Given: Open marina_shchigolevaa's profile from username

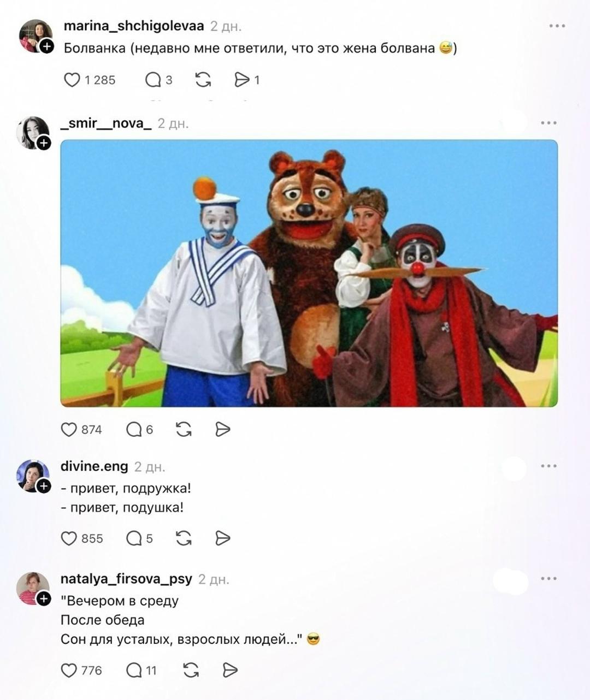Looking at the screenshot, I should 134,26.
